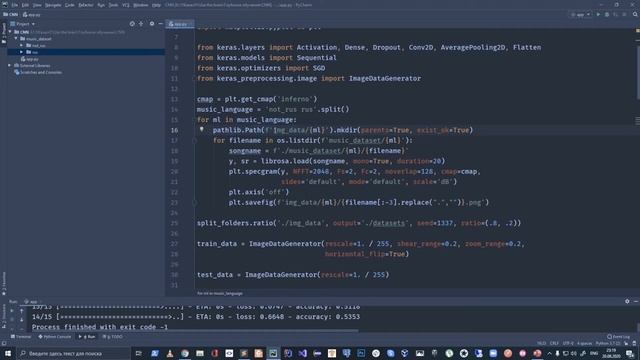The height and width of the screenshot is (360, 640).
Task: Select the music_dataset folder in tree
Action: [36, 39]
